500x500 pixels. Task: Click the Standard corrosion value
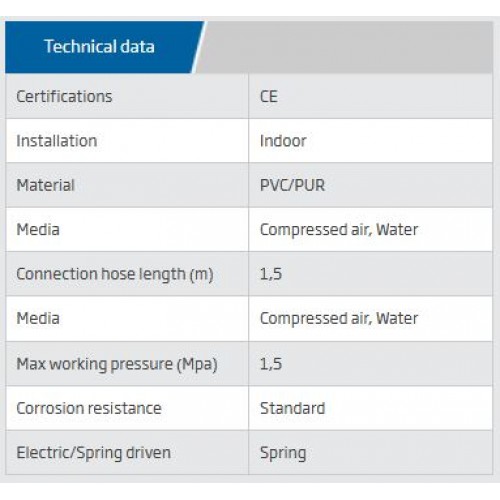pos(292,408)
